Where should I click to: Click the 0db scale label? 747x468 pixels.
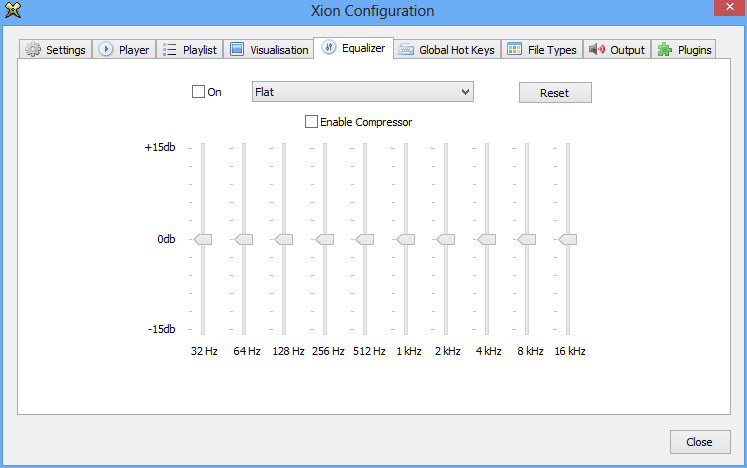(x=166, y=239)
